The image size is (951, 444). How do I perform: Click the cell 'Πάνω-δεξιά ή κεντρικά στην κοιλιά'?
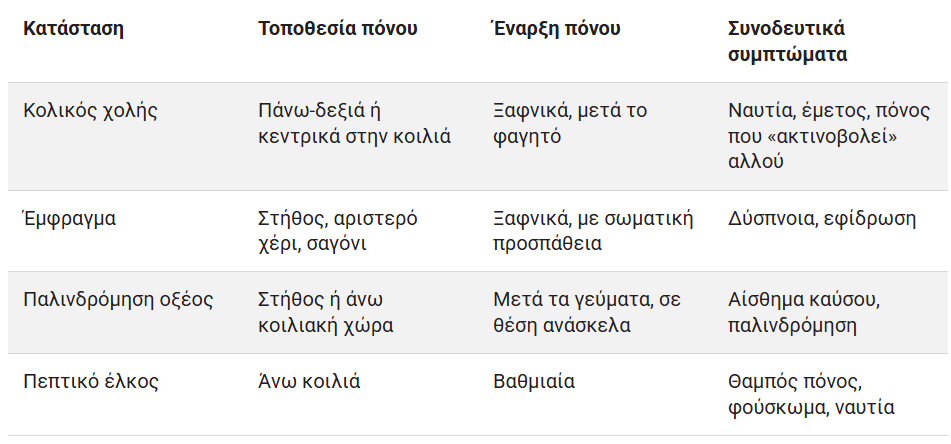coord(354,123)
